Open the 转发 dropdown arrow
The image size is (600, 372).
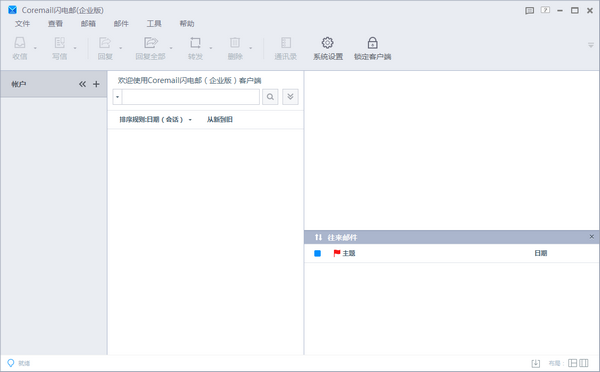(x=211, y=48)
